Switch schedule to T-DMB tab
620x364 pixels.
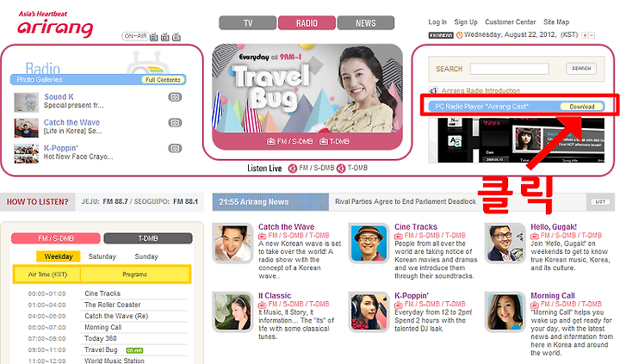pyautogui.click(x=148, y=238)
